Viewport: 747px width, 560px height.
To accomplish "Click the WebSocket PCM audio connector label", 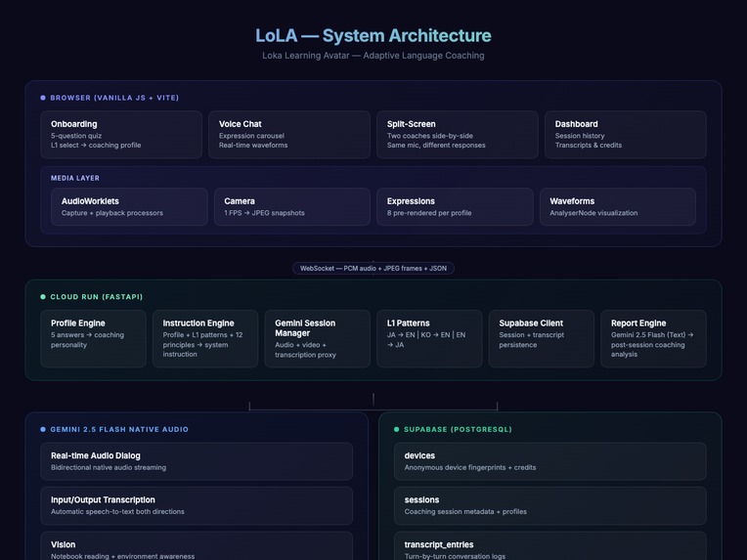I will (373, 269).
